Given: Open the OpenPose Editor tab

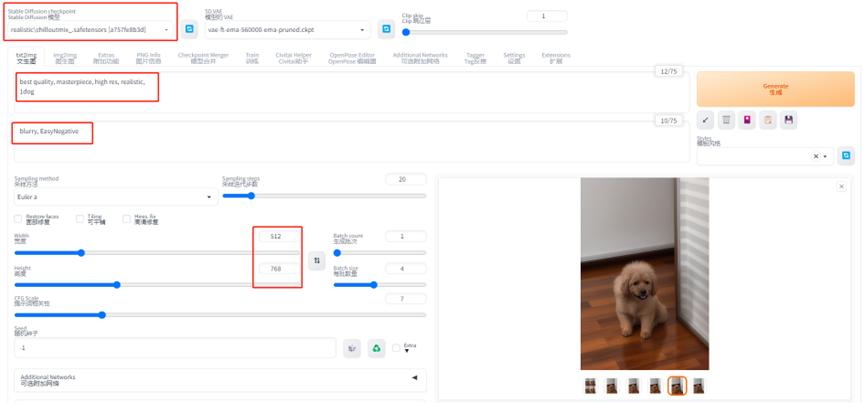Looking at the screenshot, I should (352, 58).
